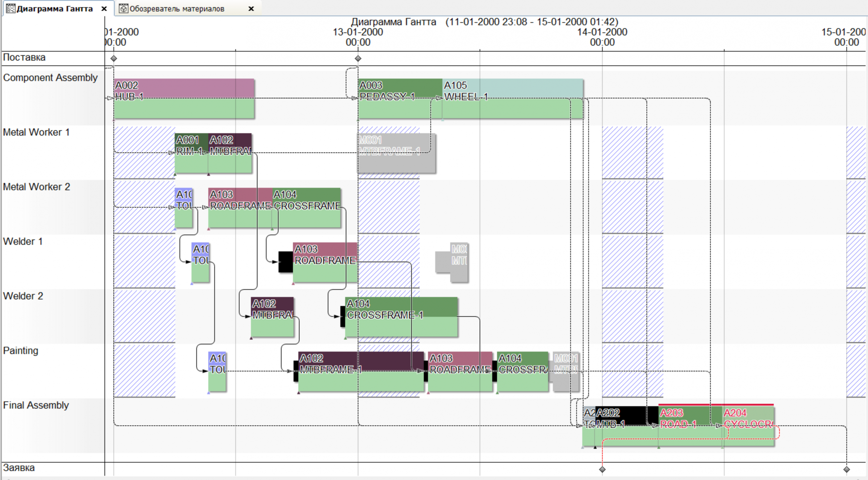Close the Обозреватель материалов tab
Image resolution: width=868 pixels, height=480 pixels.
(x=251, y=9)
